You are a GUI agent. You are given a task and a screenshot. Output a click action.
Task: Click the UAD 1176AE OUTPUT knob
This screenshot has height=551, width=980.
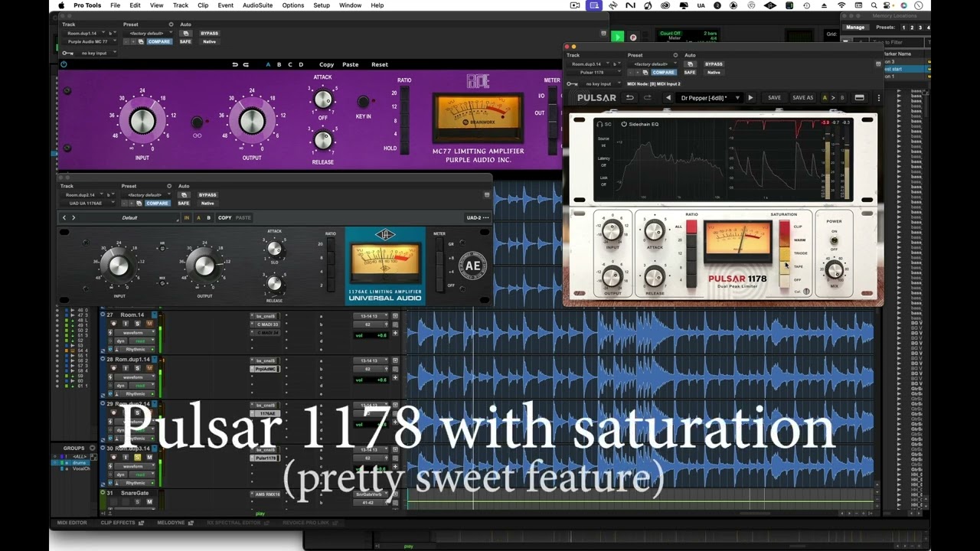point(204,266)
